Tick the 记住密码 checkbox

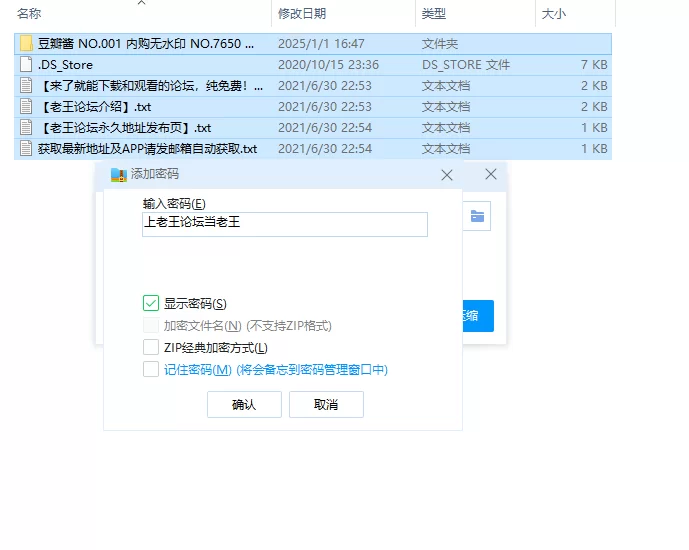coord(151,370)
